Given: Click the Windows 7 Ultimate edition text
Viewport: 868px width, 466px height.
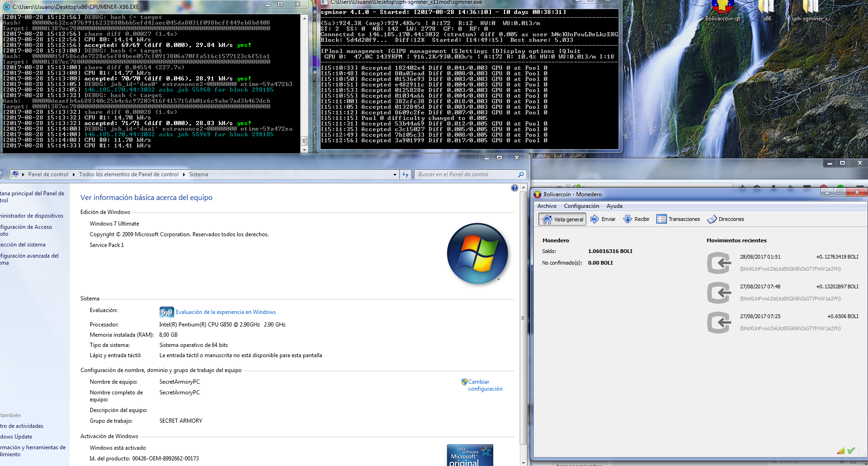Looking at the screenshot, I should 114,224.
